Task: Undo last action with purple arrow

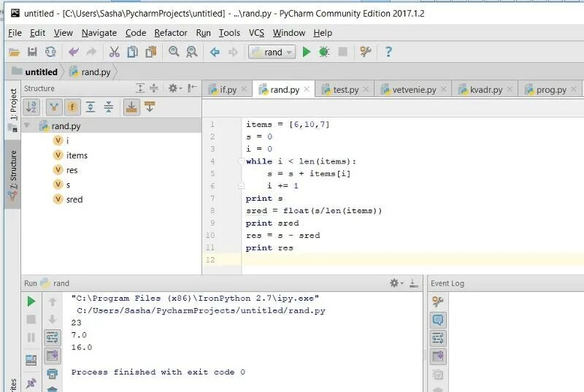Action: 74,52
